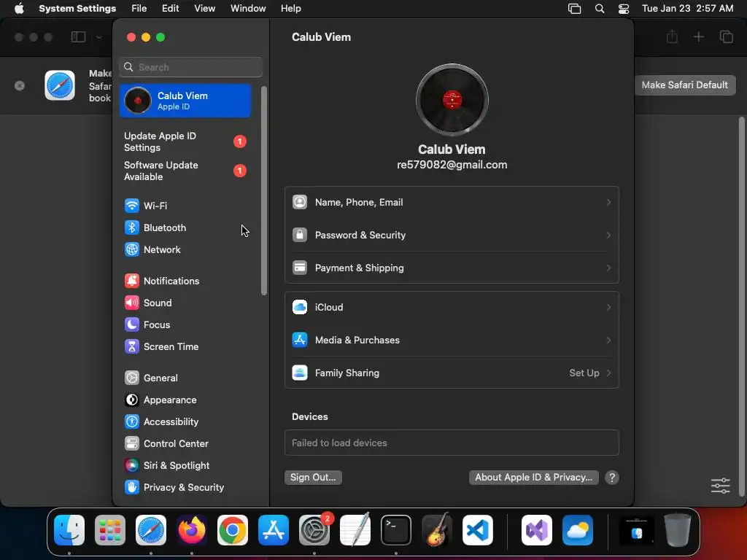Launch Visual Studio Code from Dock
The width and height of the screenshot is (747, 560).
click(x=478, y=530)
